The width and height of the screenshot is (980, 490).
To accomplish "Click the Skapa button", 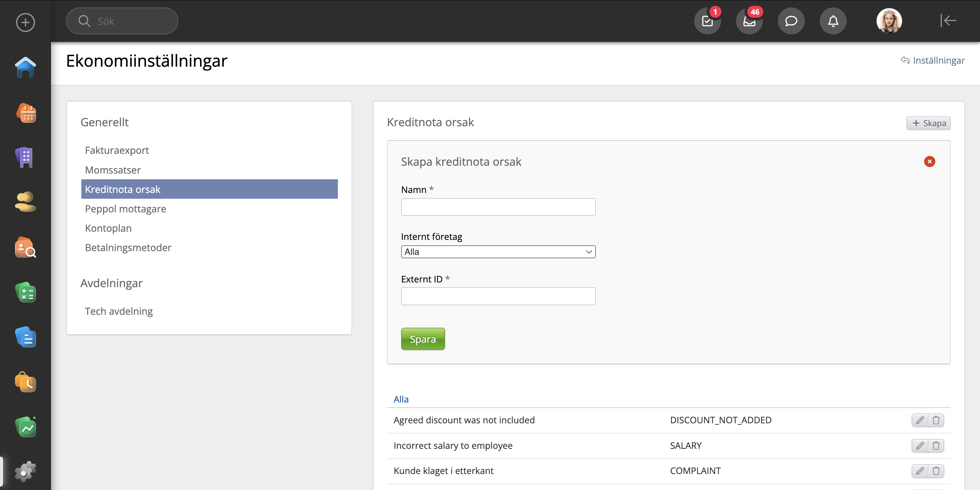I will point(928,123).
